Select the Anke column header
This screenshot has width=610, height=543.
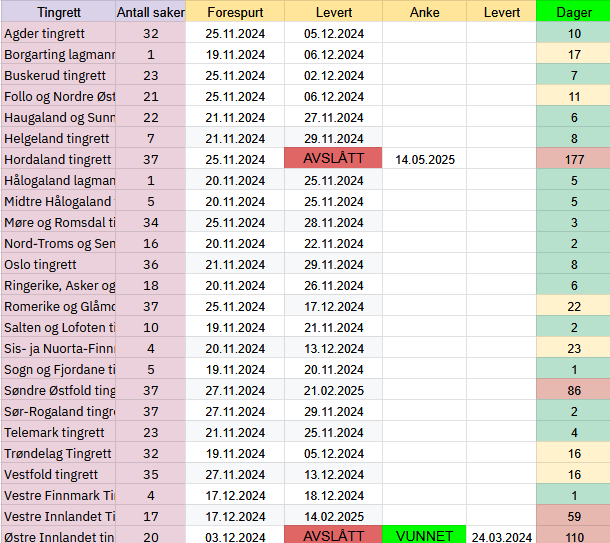click(x=424, y=12)
